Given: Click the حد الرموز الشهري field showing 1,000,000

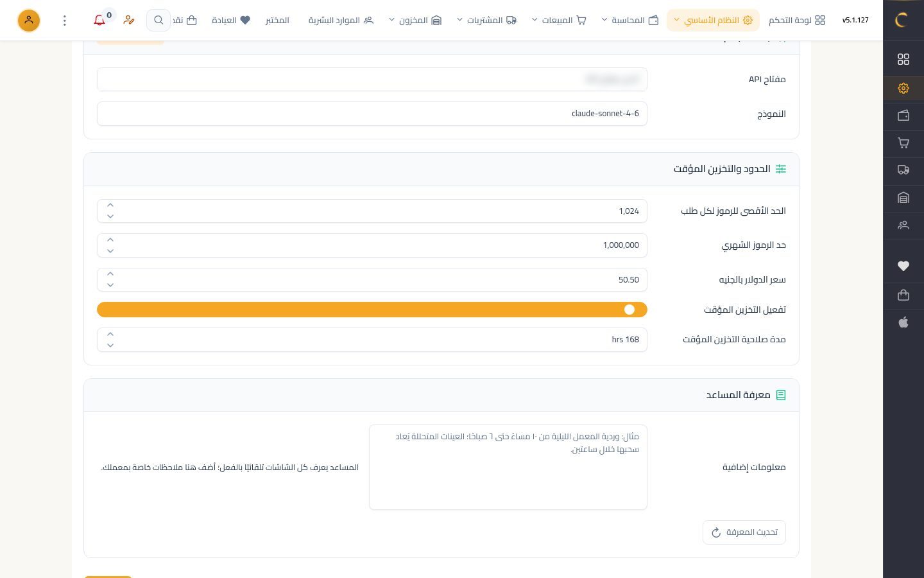Looking at the screenshot, I should 372,245.
